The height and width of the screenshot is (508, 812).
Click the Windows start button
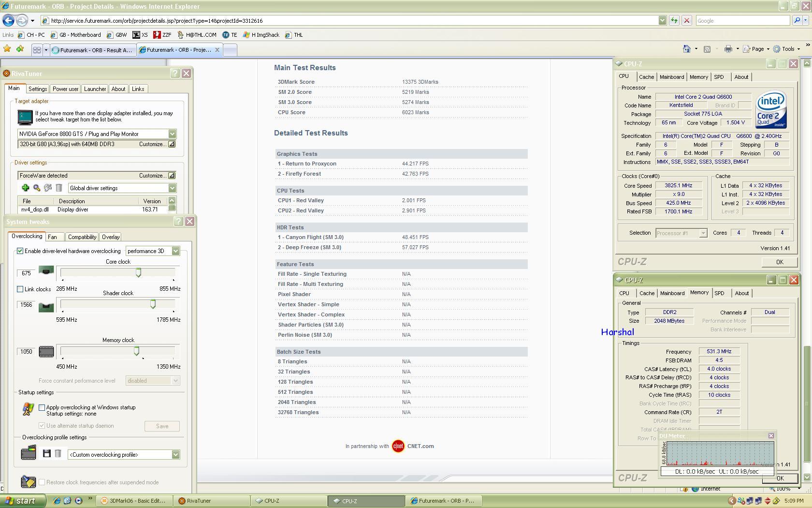tap(23, 501)
